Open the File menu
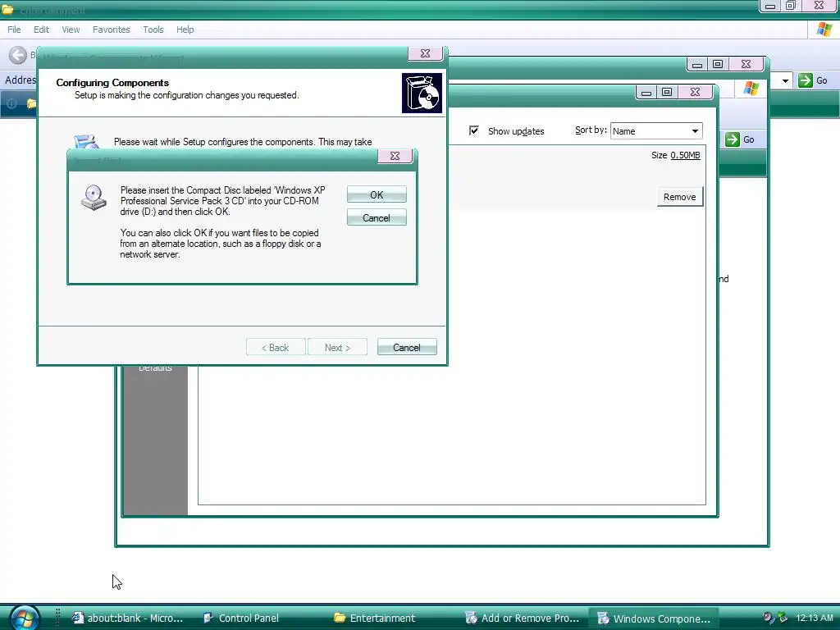 (14, 30)
